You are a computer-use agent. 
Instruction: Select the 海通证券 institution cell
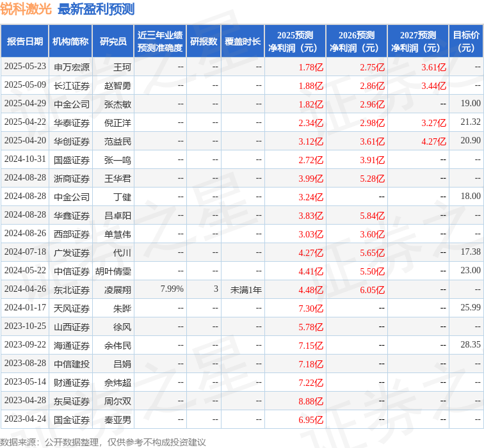[72, 346]
